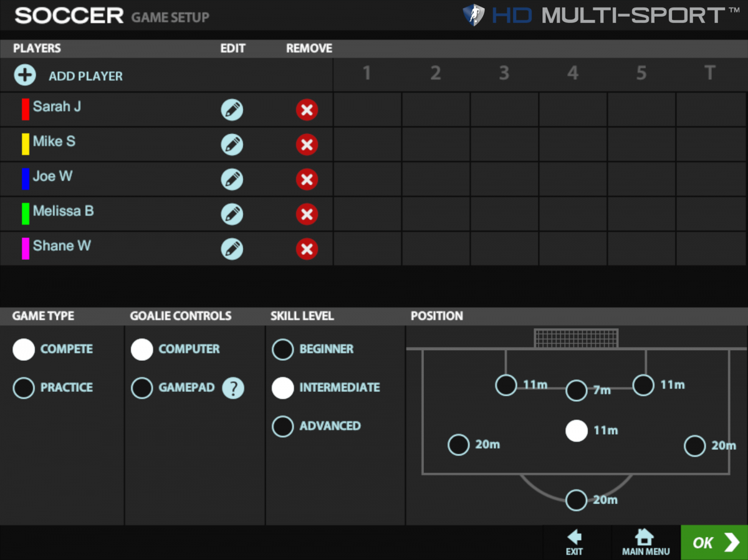The image size is (748, 560).
Task: Return to the Main Menu
Action: pyautogui.click(x=646, y=543)
